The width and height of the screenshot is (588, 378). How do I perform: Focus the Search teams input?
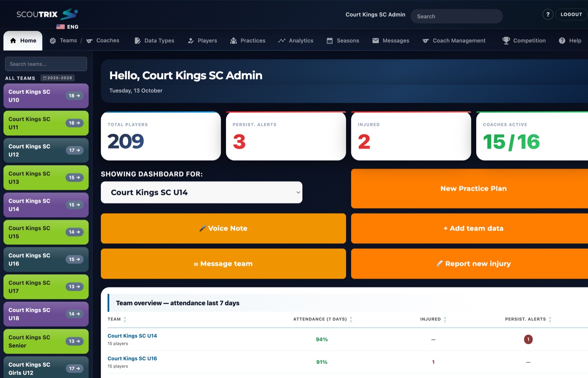point(46,64)
